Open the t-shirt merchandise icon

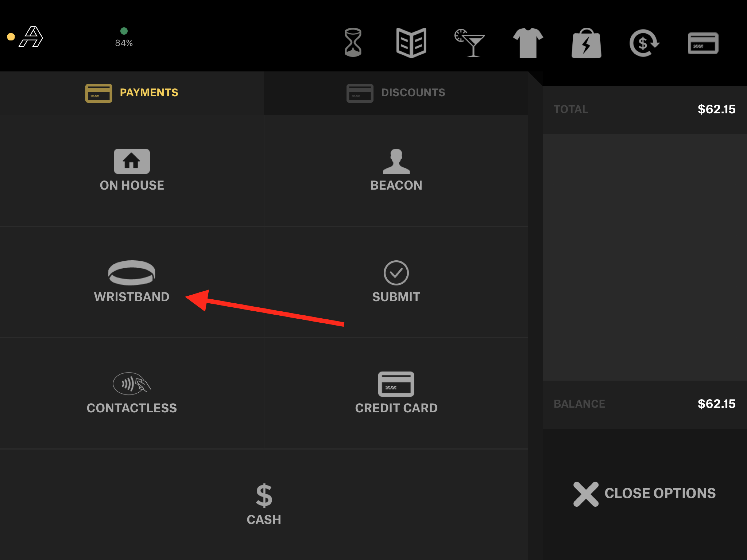click(528, 43)
